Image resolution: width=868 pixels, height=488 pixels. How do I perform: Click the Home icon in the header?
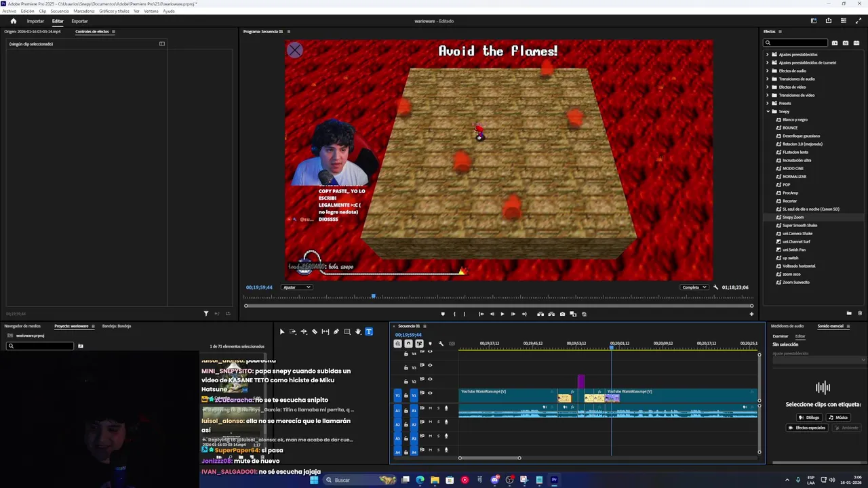pyautogui.click(x=13, y=21)
